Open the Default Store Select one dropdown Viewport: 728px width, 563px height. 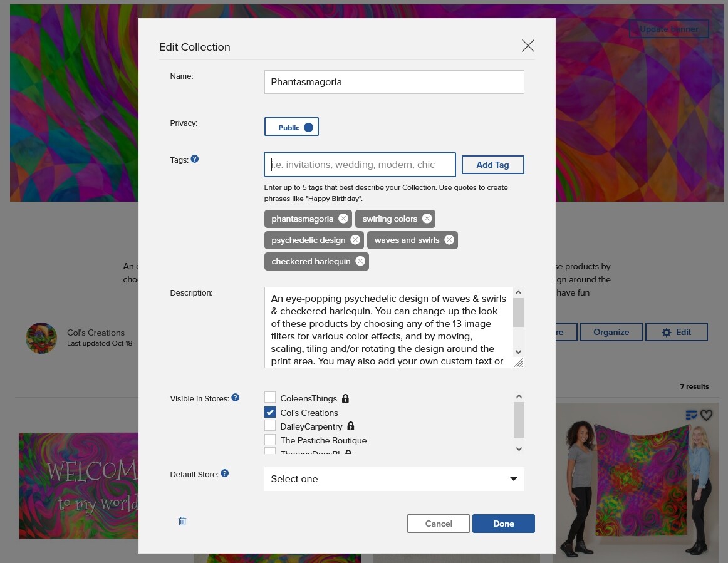(394, 479)
